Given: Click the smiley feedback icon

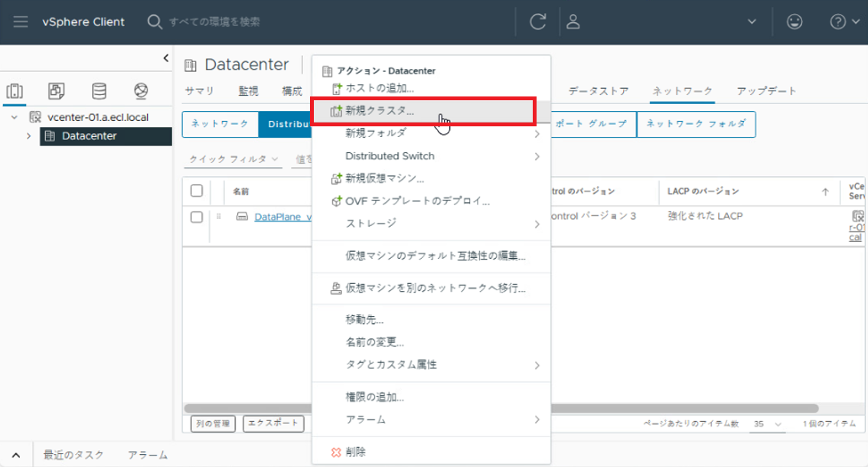Looking at the screenshot, I should [x=795, y=22].
